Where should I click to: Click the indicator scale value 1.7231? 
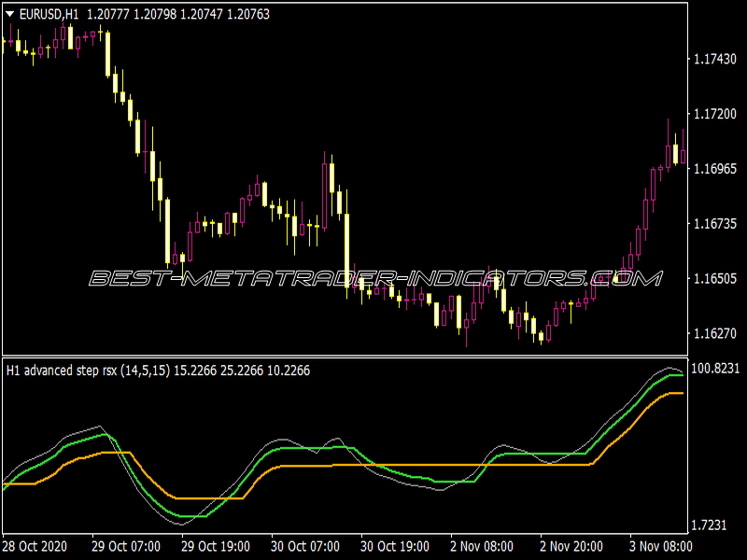709,525
